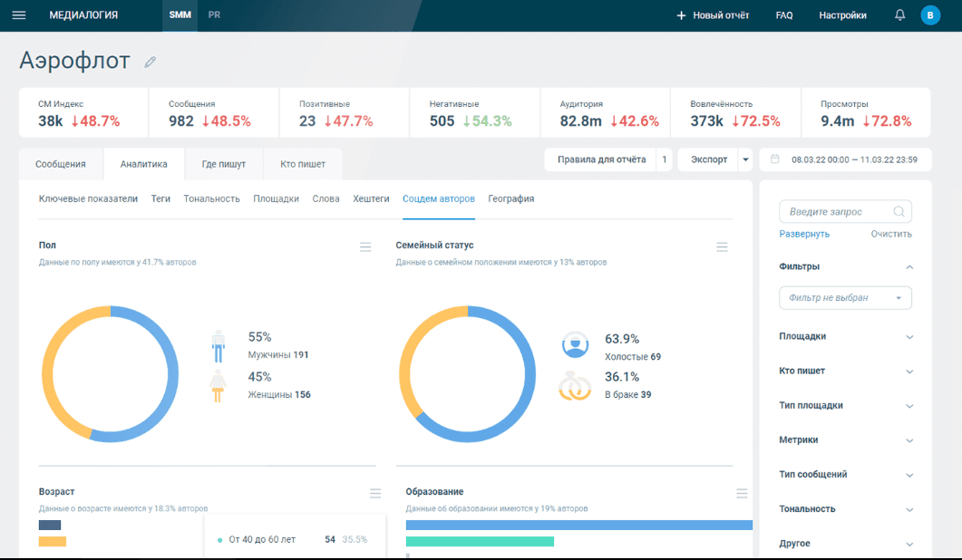Screen dimensions: 962x560
Task: Expand the Тип площадки filter section
Action: point(909,405)
